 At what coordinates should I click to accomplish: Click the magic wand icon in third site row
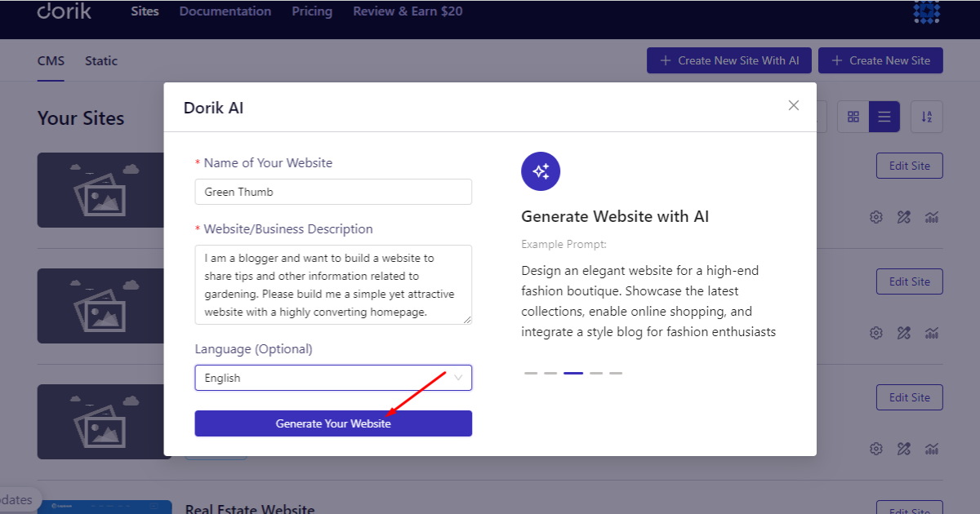pos(903,449)
